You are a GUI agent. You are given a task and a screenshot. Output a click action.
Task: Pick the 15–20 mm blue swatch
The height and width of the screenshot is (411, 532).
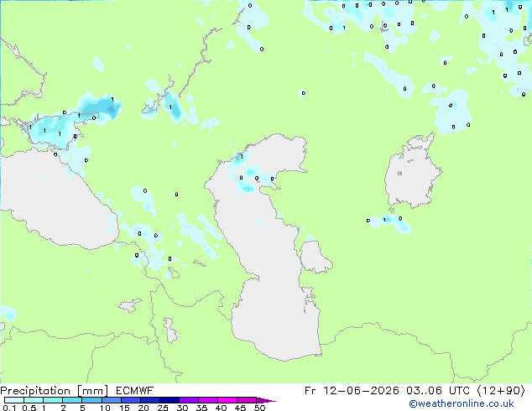130,400
